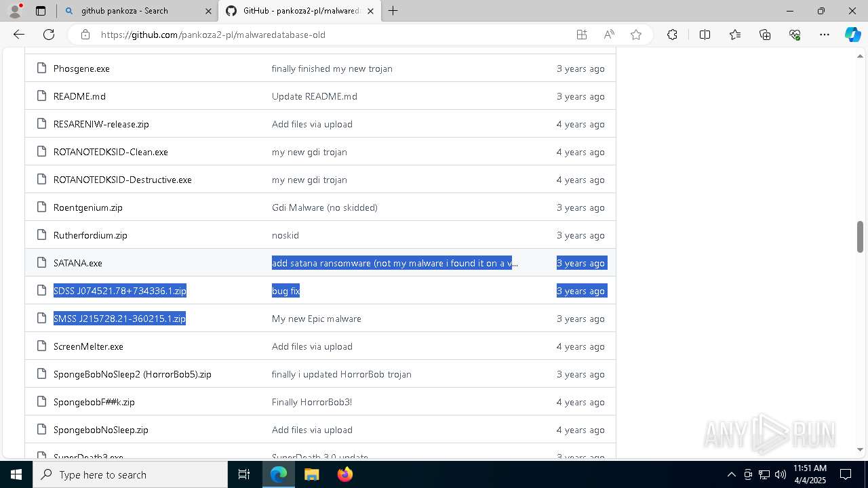Open Collections icon
This screenshot has width=868, height=488.
pyautogui.click(x=765, y=35)
